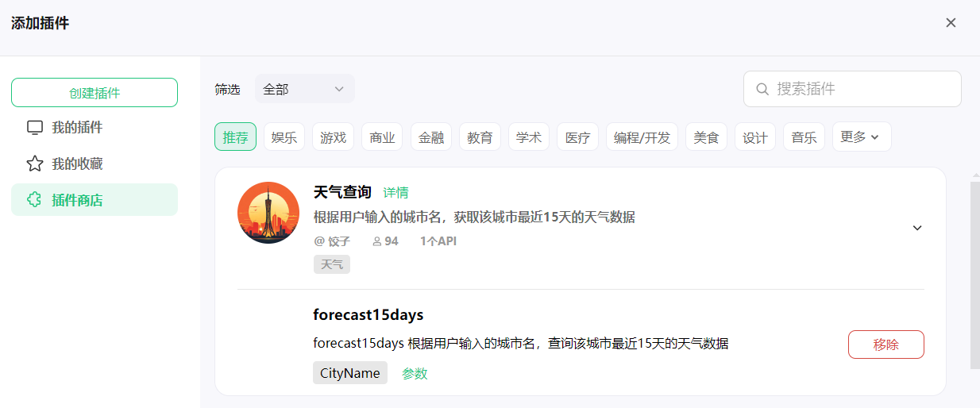Remove forecast15days with the 移除 button
Screen dimensions: 980x408
886,344
